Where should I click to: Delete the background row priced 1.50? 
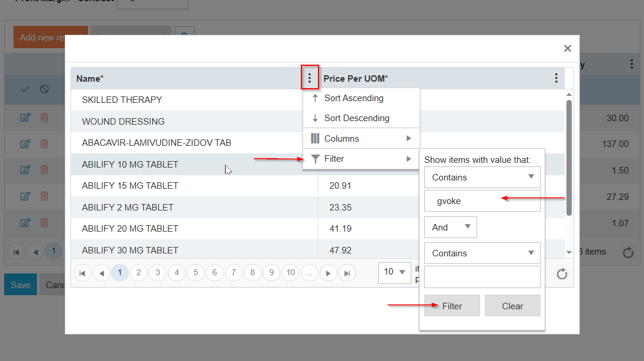click(44, 170)
